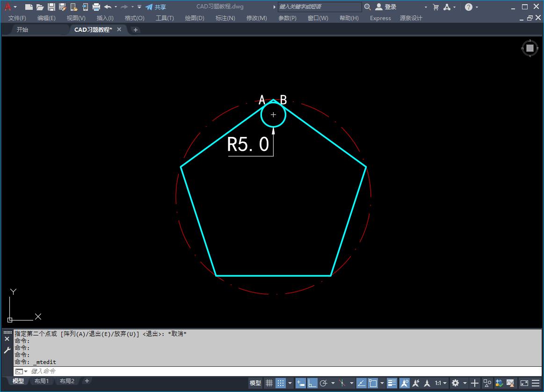Click hardware acceleration status icon
This screenshot has width=544, height=392.
(499, 383)
